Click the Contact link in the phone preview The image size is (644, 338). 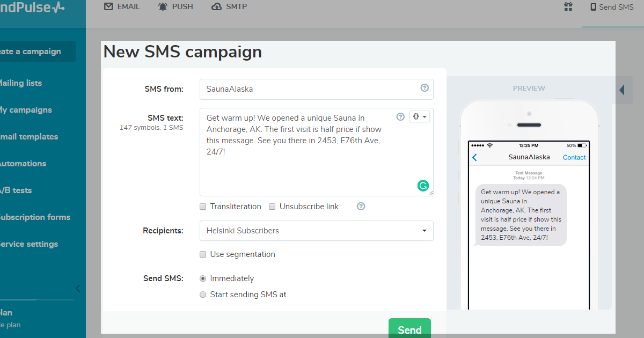(574, 157)
